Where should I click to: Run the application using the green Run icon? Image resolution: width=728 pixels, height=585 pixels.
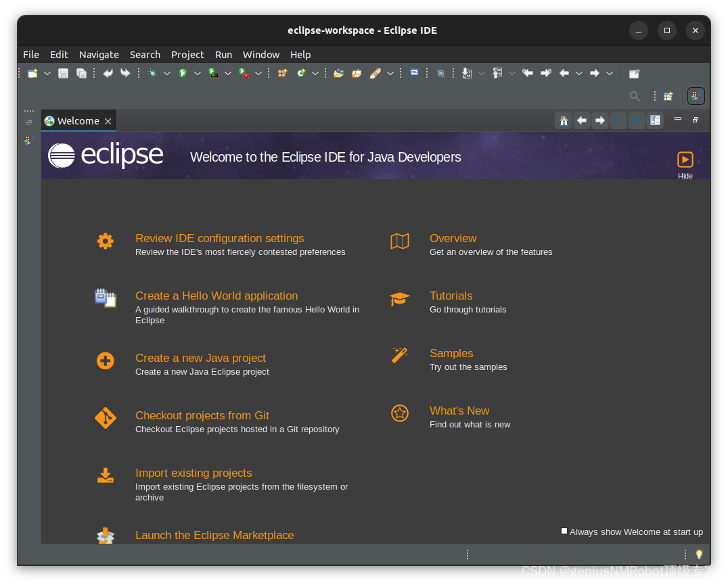pos(183,72)
